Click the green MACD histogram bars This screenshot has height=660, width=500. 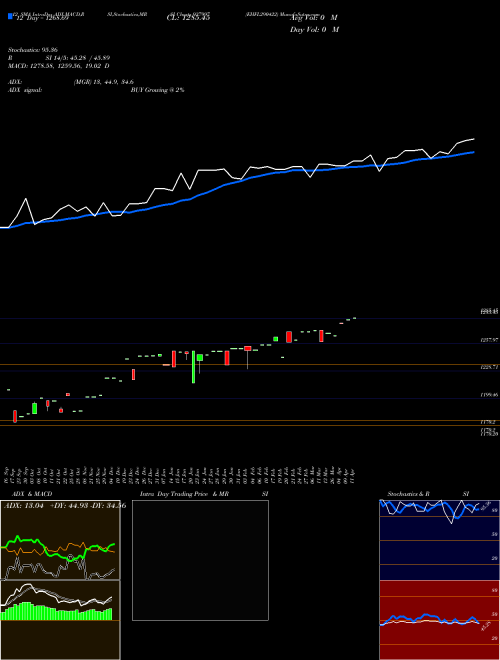[57, 611]
